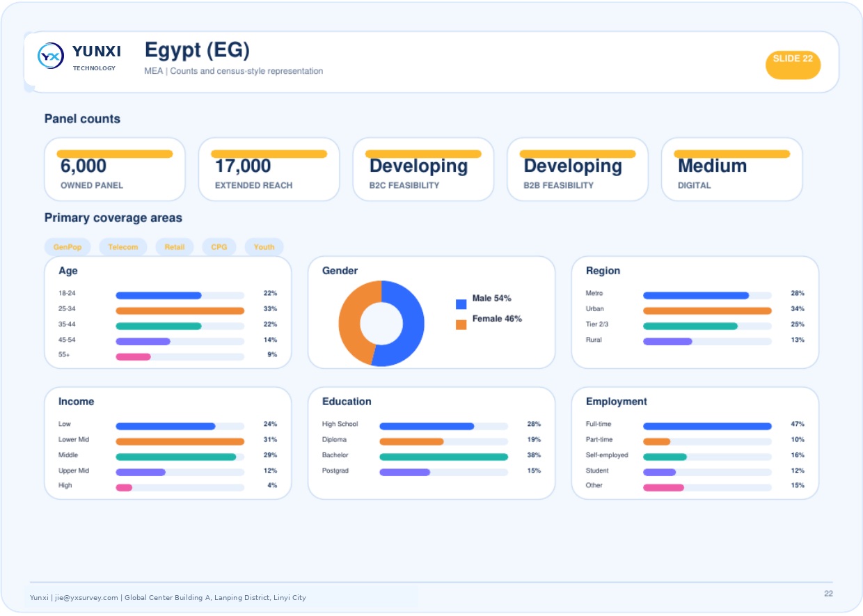Click the Upper Mid income bar

(180, 472)
